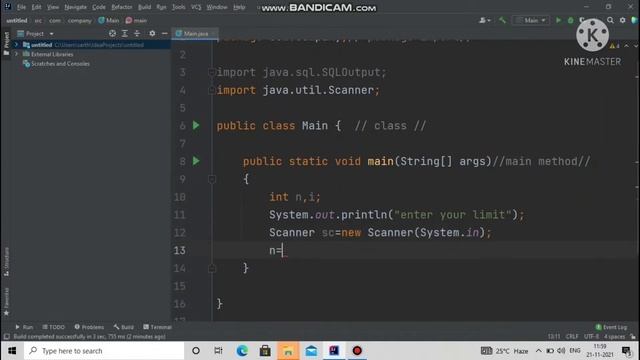The width and height of the screenshot is (640, 360).
Task: Open the Build menu
Action: [x=144, y=7]
